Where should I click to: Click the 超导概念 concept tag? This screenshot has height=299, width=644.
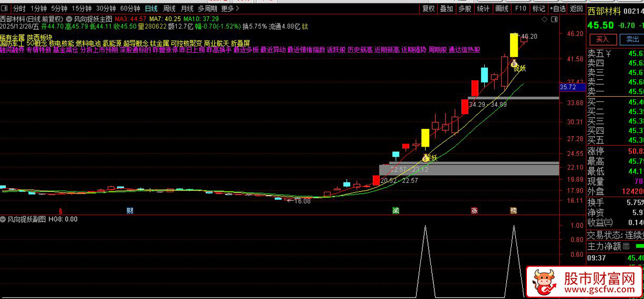(136, 43)
